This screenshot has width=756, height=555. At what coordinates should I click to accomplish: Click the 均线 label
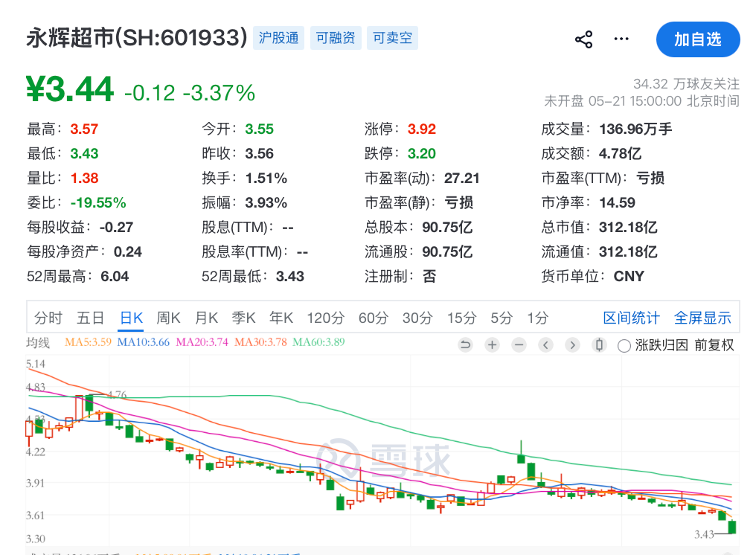click(x=38, y=342)
